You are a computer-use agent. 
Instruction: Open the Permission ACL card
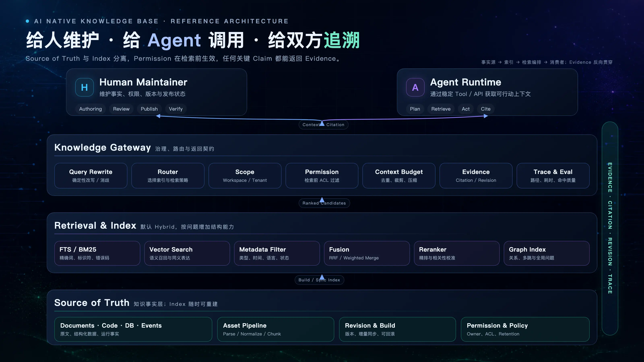pyautogui.click(x=322, y=176)
